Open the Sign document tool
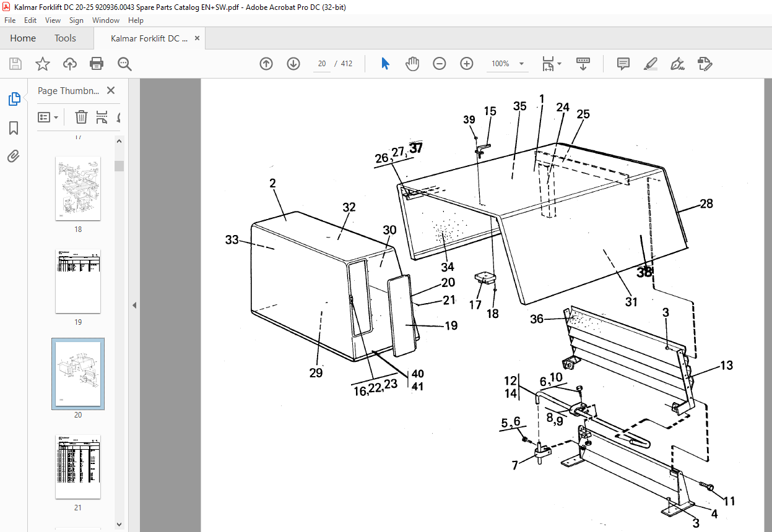The height and width of the screenshot is (532, 772). (677, 64)
